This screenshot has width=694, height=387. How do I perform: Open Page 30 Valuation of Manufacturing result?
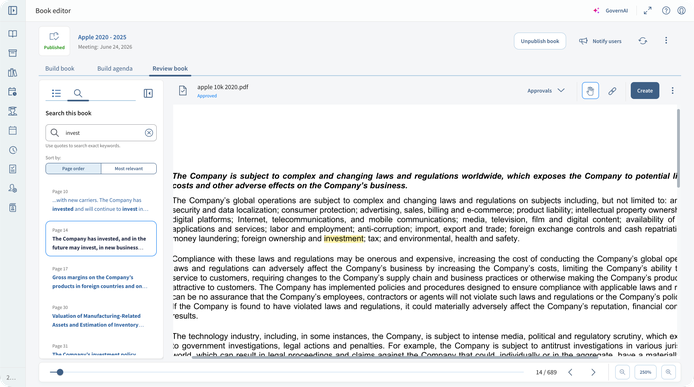[101, 316]
